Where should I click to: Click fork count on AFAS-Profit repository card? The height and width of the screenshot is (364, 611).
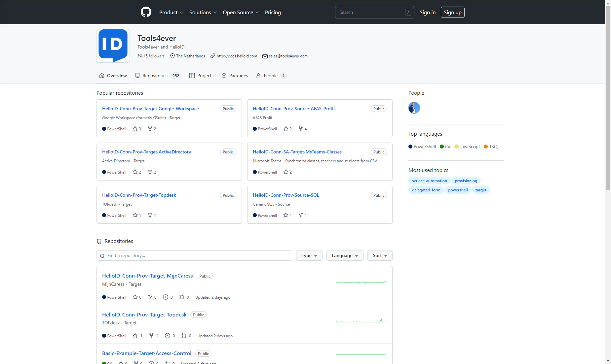coord(303,129)
